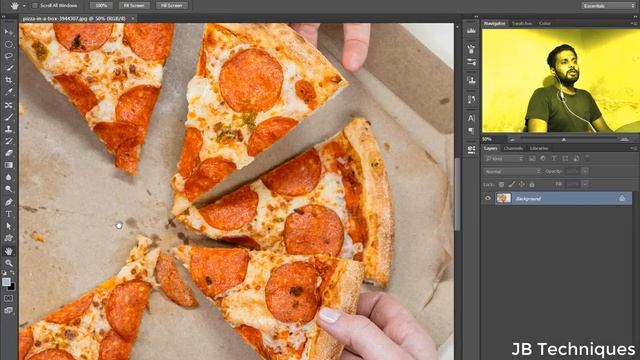Open the Hand tool preset picker arrow

pyautogui.click(x=24, y=6)
